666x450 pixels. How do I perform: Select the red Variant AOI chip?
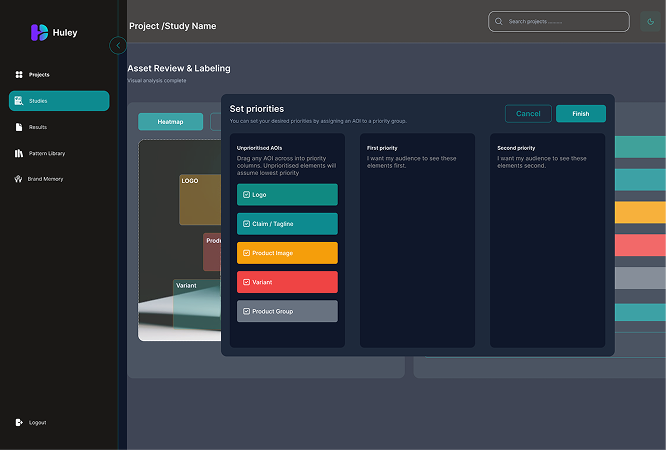(287, 282)
